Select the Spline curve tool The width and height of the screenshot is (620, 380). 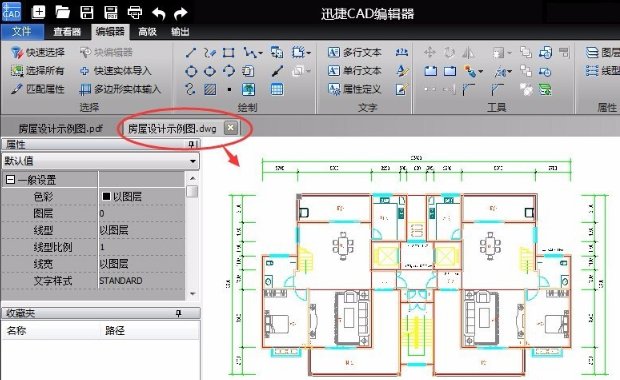pos(190,89)
